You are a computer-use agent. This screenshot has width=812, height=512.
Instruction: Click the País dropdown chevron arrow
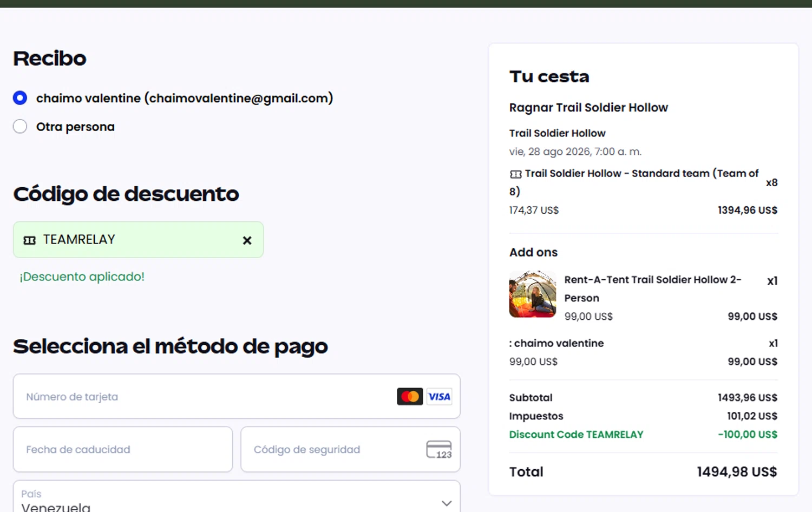[x=447, y=503]
